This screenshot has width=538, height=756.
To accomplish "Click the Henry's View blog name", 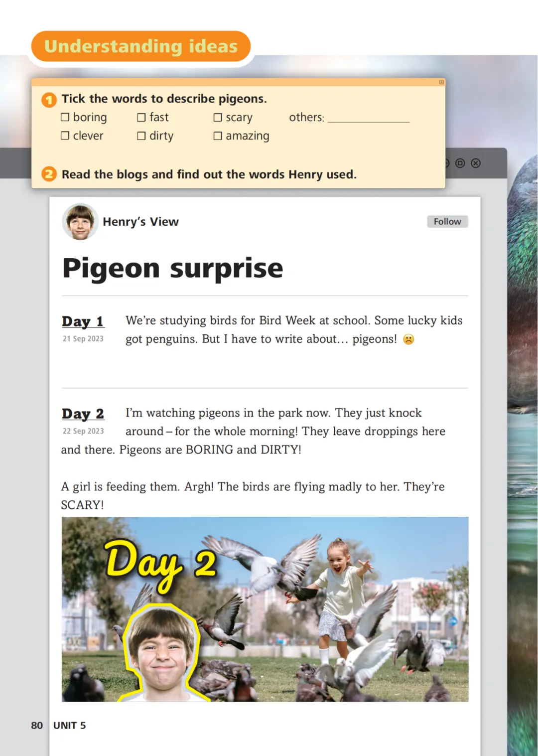I will click(x=140, y=222).
